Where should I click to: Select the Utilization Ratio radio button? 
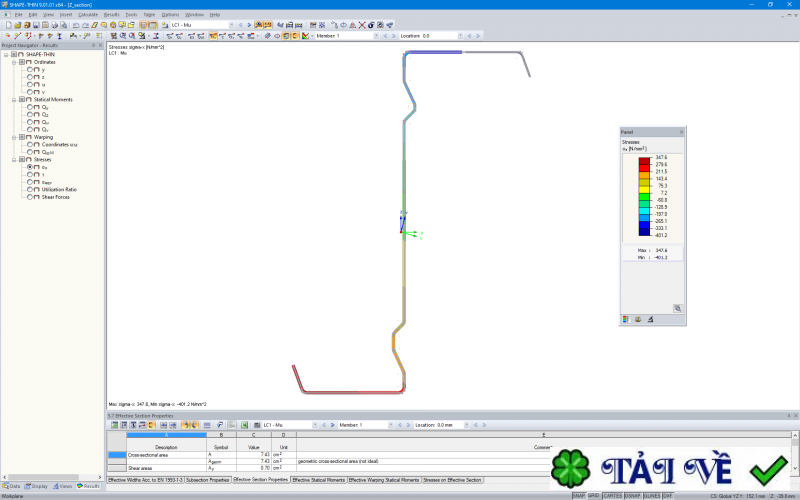[x=30, y=189]
